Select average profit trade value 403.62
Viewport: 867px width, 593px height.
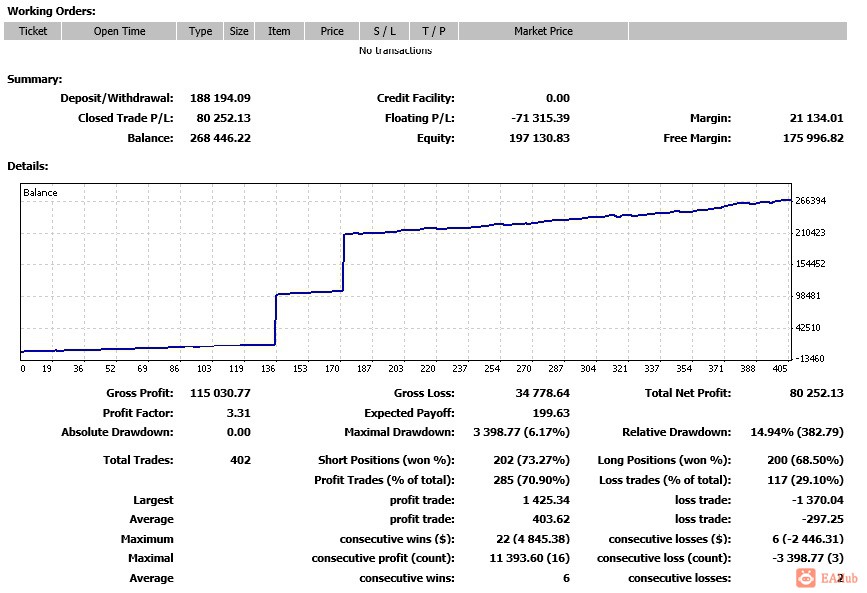(551, 519)
